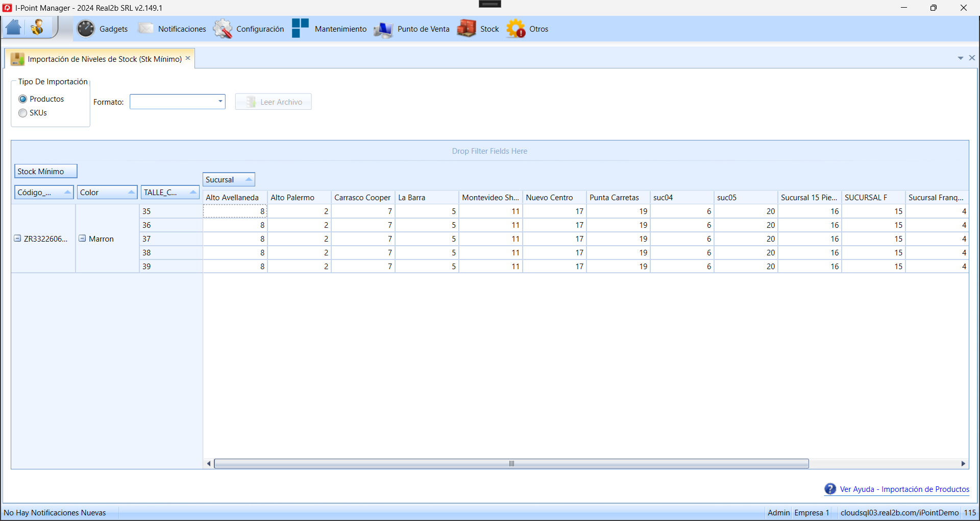
Task: Open the Notificaciones menu
Action: pyautogui.click(x=182, y=29)
